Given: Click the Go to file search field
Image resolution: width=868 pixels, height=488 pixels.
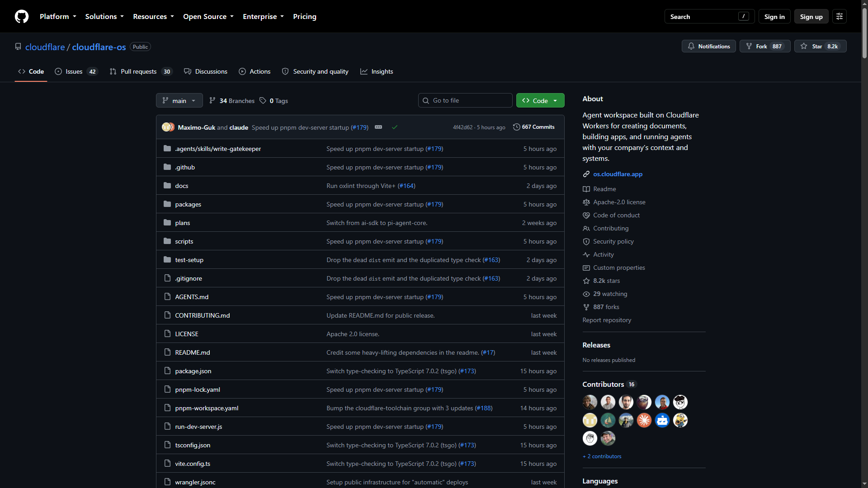Looking at the screenshot, I should coord(465,100).
